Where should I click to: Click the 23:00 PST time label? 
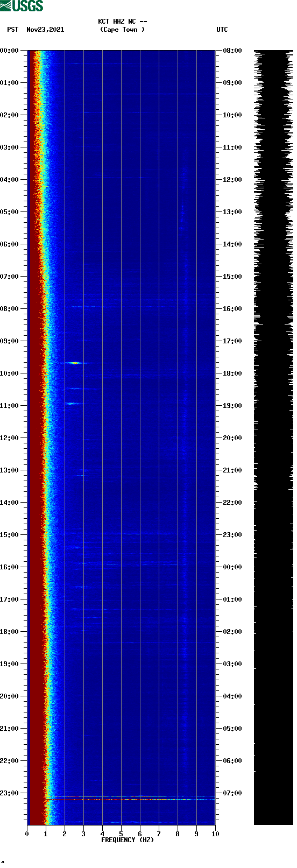click(10, 793)
